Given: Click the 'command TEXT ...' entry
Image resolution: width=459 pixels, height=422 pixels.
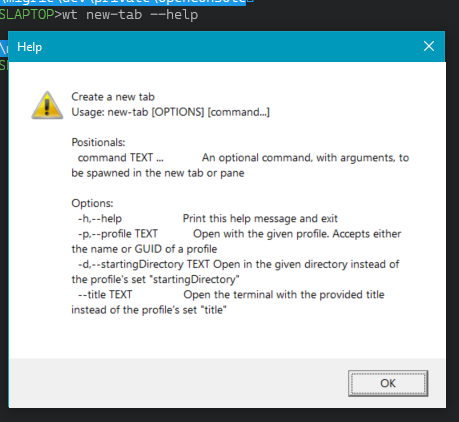Looking at the screenshot, I should coord(121,158).
